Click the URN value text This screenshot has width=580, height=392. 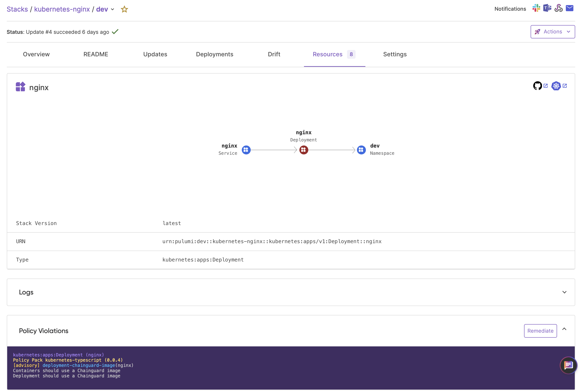pos(272,241)
